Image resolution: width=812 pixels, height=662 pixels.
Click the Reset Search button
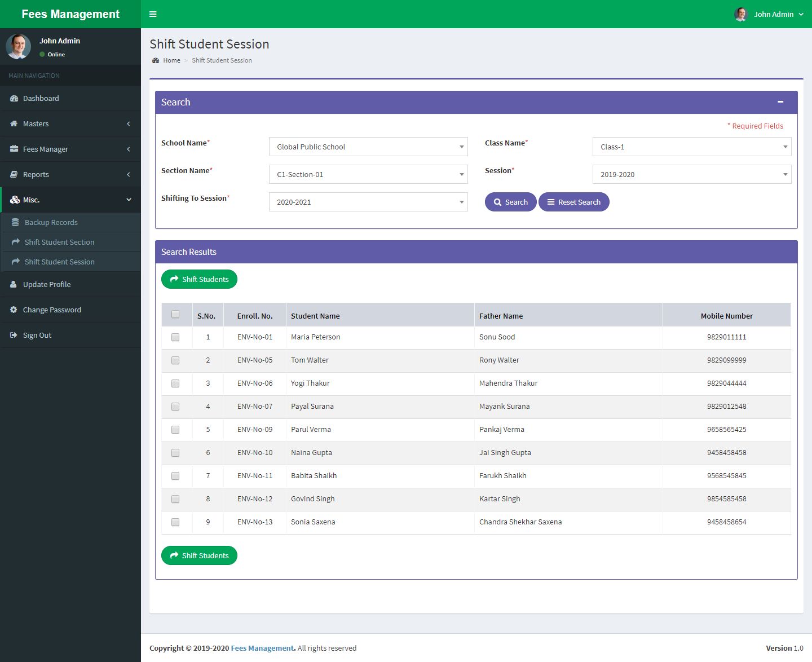coord(573,202)
